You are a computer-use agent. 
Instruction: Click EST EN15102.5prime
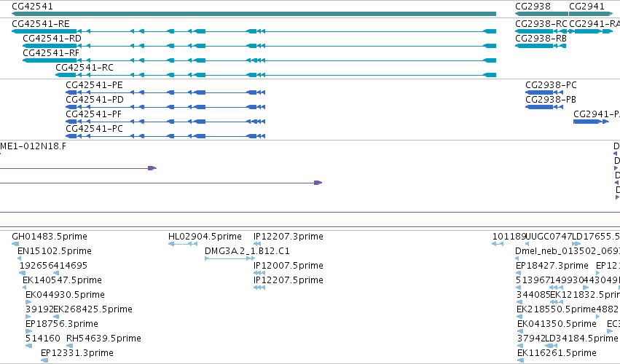pyautogui.click(x=55, y=251)
